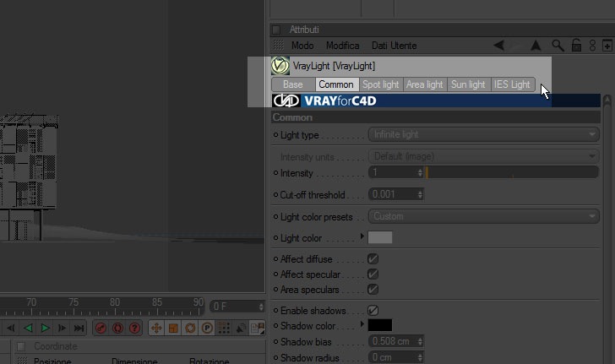Click the grip icon beside Posizione
615x364 pixels.
(x=22, y=361)
